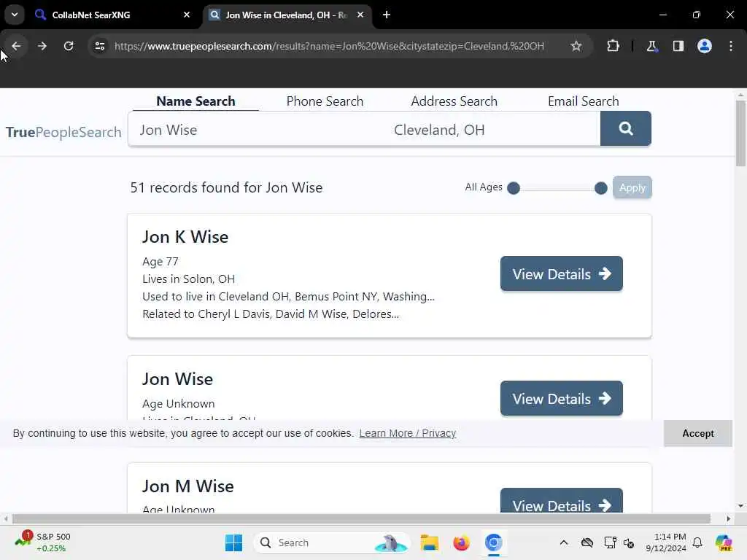747x560 pixels.
Task: View Details for Jon K Wise
Action: (561, 274)
